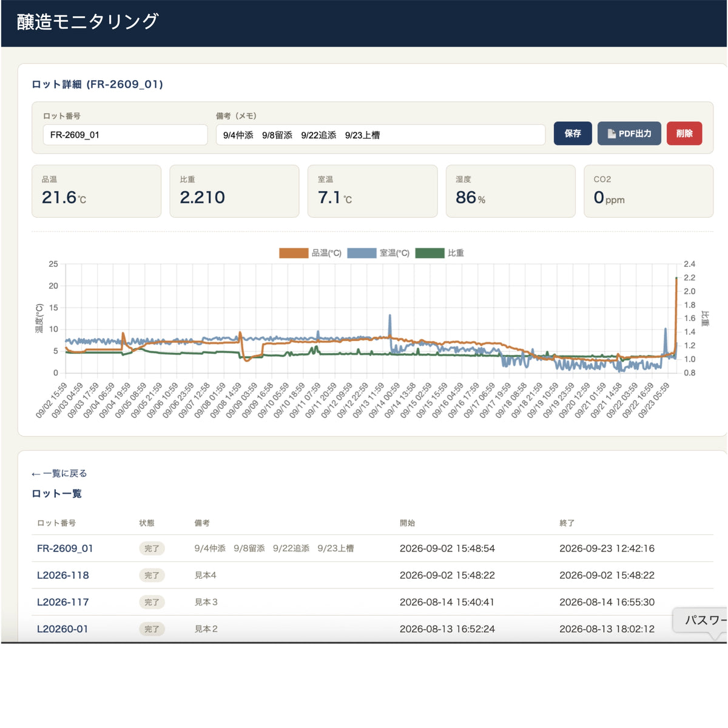Click the ロット一覧 heading
Image resolution: width=728 pixels, height=728 pixels.
56,494
